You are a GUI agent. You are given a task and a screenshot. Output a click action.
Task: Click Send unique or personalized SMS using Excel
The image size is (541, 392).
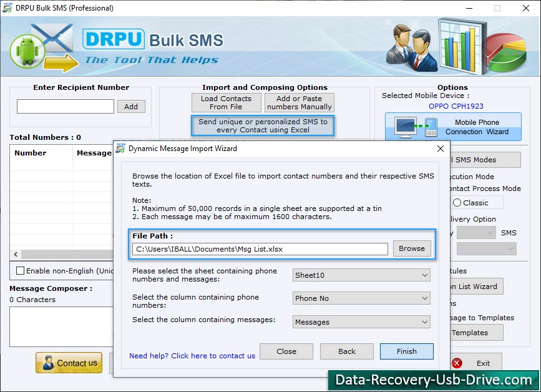pos(263,125)
